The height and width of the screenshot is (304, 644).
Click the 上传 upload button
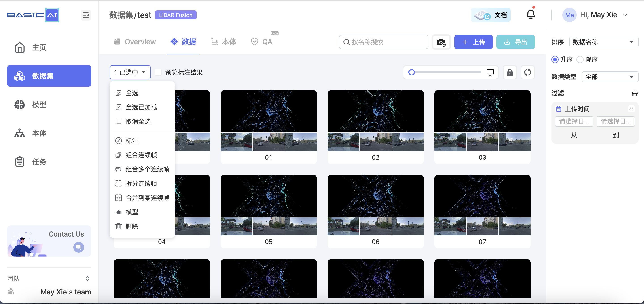(473, 42)
